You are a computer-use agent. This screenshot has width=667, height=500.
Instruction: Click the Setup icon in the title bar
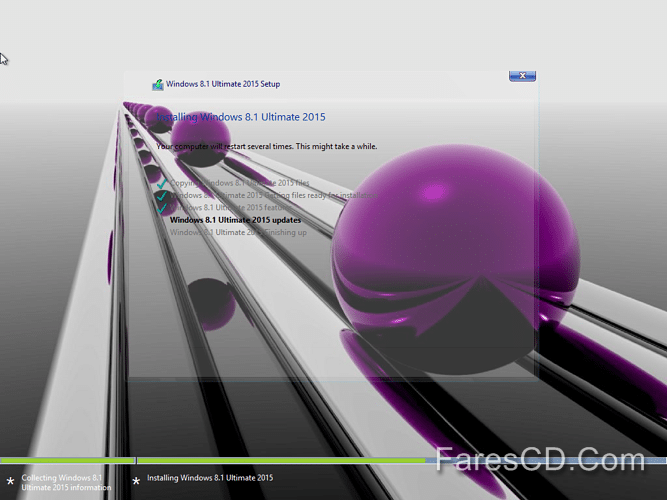(x=158, y=84)
